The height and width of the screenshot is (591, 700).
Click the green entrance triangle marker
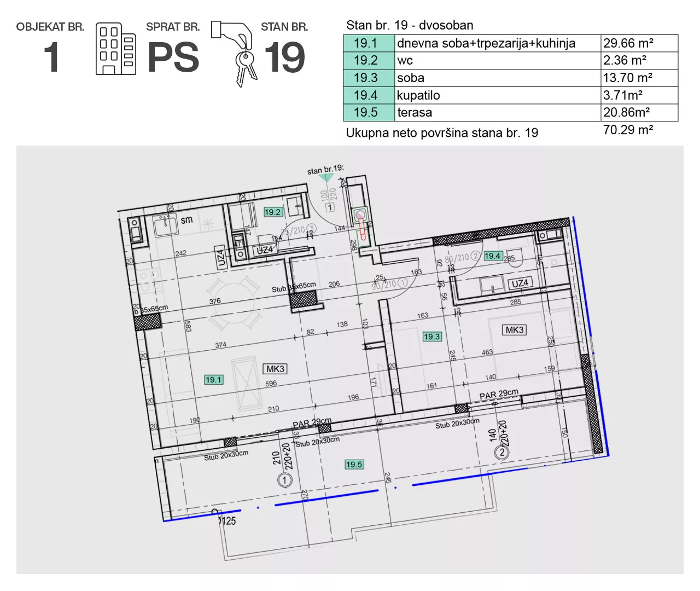point(326,178)
